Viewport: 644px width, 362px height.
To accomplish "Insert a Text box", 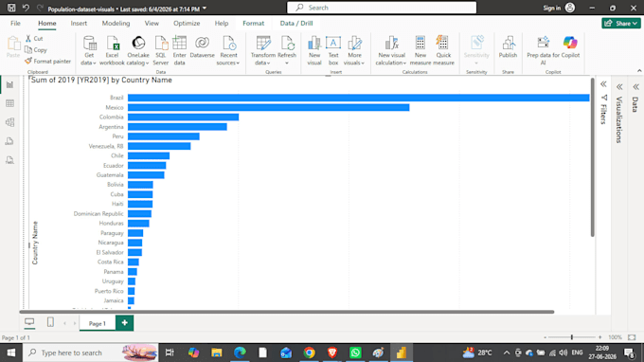I will (333, 50).
